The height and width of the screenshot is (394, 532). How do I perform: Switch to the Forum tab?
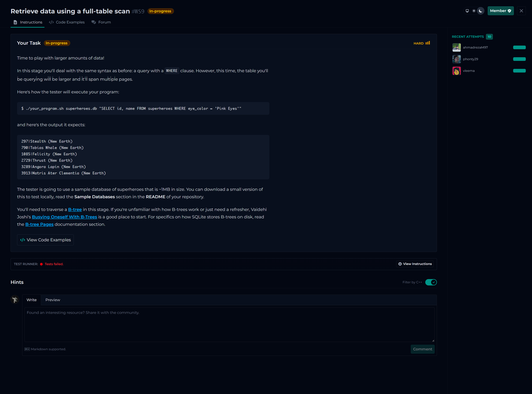tap(101, 22)
